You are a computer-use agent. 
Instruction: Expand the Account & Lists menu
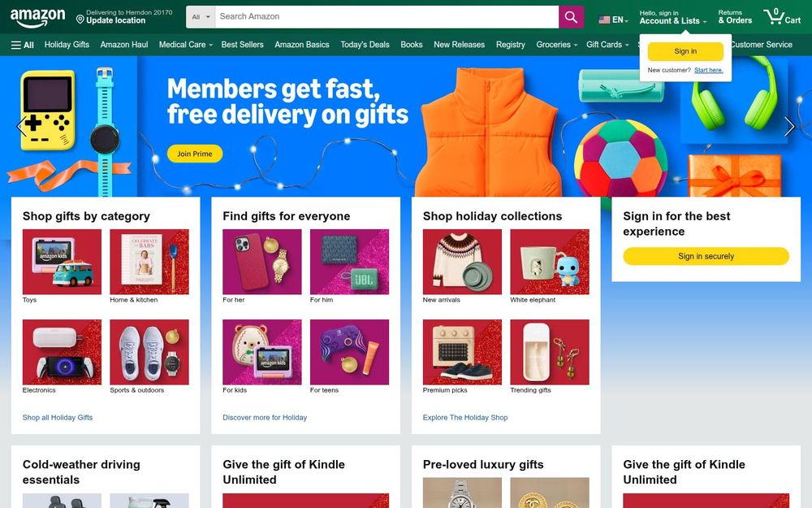(672, 17)
